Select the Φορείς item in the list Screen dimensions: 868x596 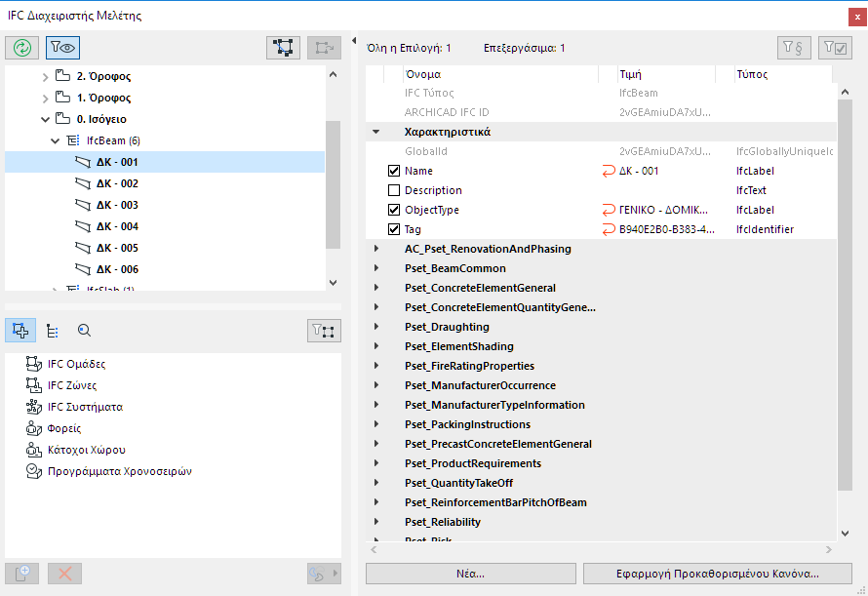click(63, 428)
